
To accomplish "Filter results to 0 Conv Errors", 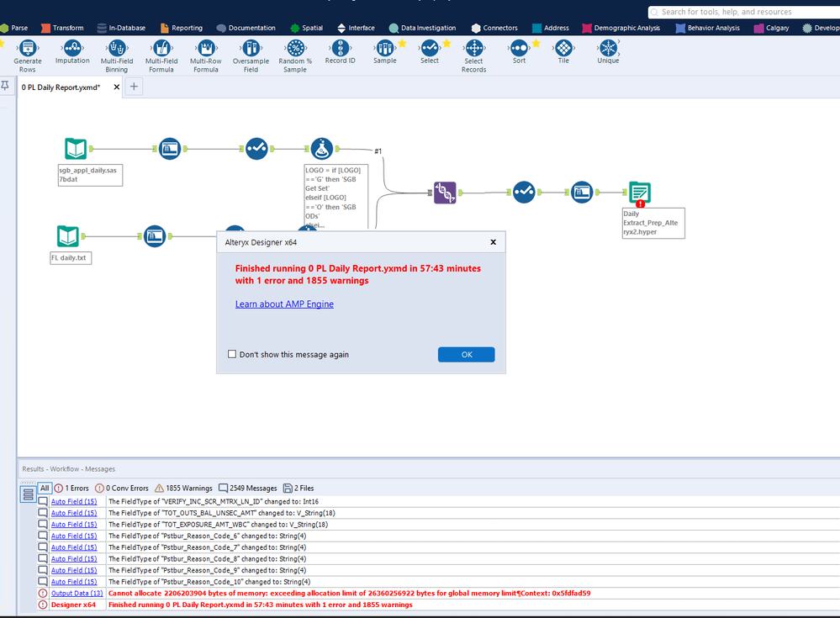I will [x=122, y=488].
